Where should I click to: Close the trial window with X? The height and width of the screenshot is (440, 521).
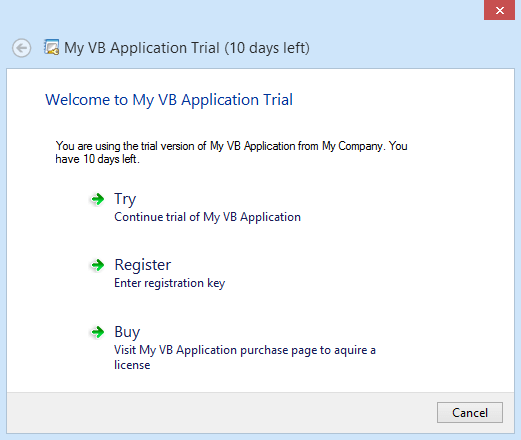(x=499, y=10)
